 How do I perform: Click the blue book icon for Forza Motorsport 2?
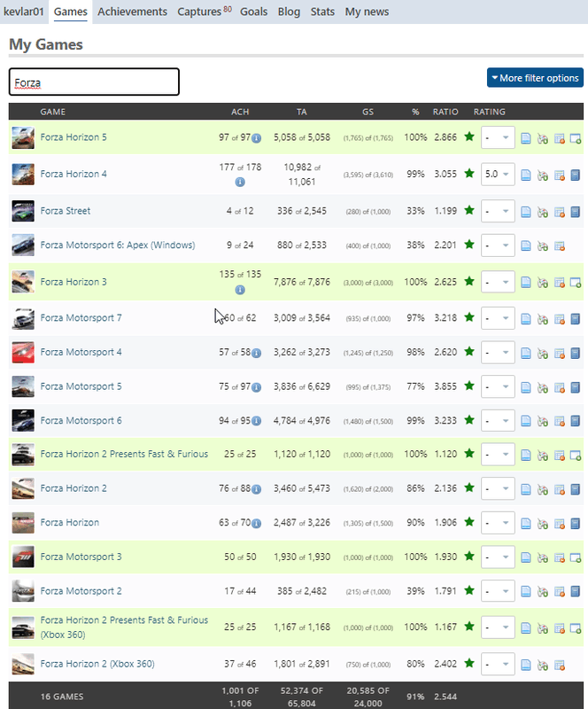pyautogui.click(x=575, y=591)
